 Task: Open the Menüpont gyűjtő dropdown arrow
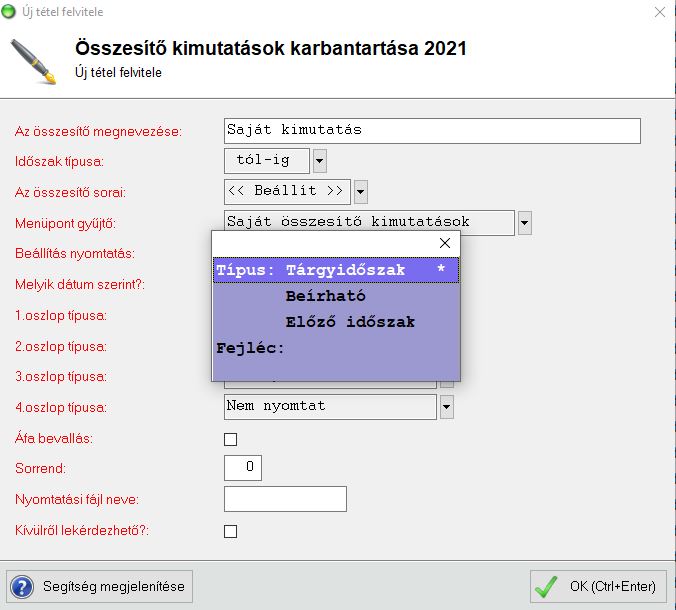coord(525,222)
